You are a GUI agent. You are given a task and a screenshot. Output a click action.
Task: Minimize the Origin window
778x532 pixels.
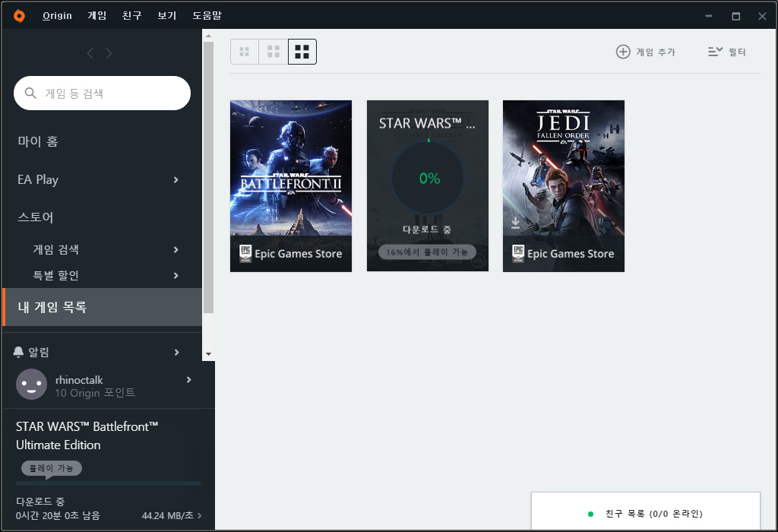pyautogui.click(x=709, y=16)
